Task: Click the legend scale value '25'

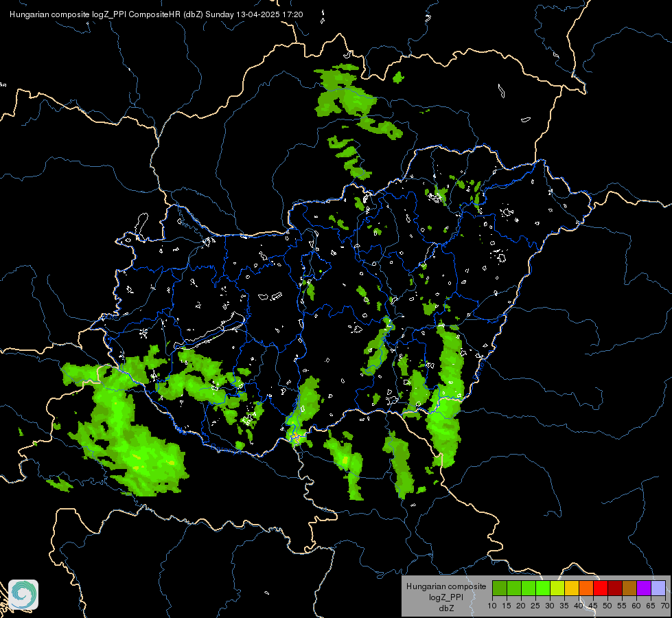Action: 535,606
